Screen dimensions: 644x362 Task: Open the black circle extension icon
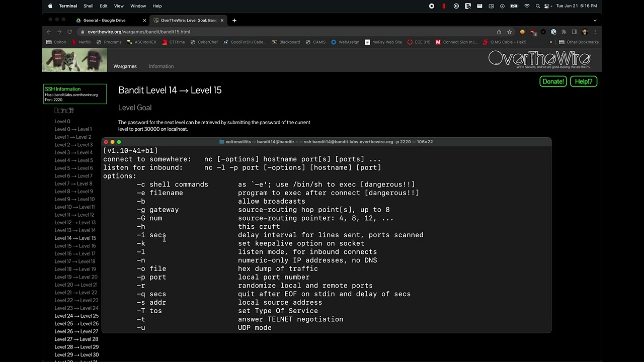(x=543, y=32)
